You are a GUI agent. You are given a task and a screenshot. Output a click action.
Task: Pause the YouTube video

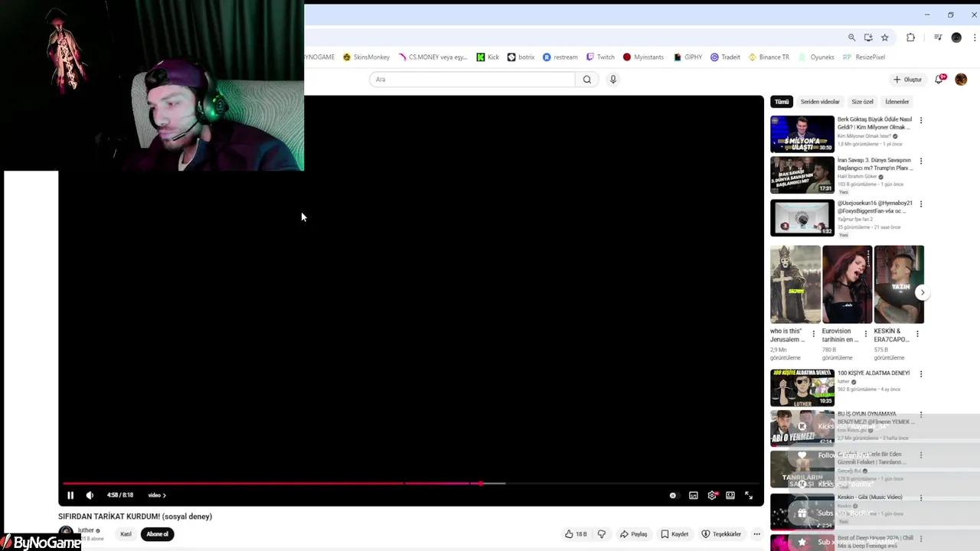pos(70,495)
